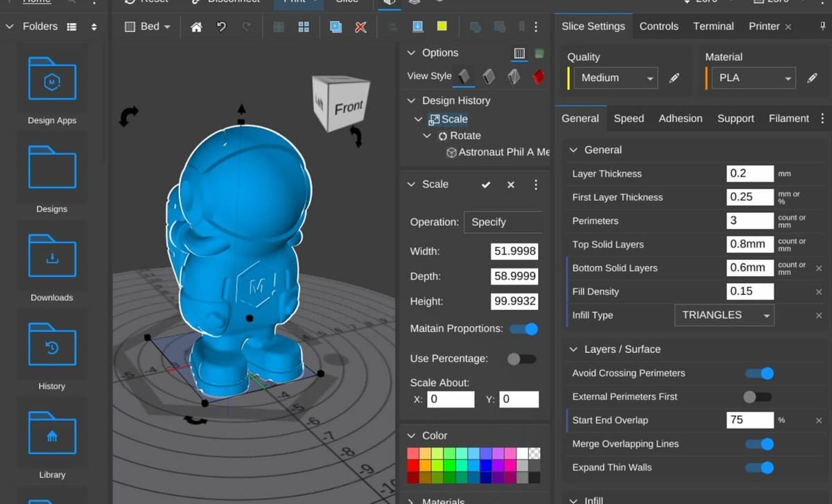Open the Infill Type TRIANGLES dropdown
Viewport: 832px width, 504px height.
click(725, 315)
